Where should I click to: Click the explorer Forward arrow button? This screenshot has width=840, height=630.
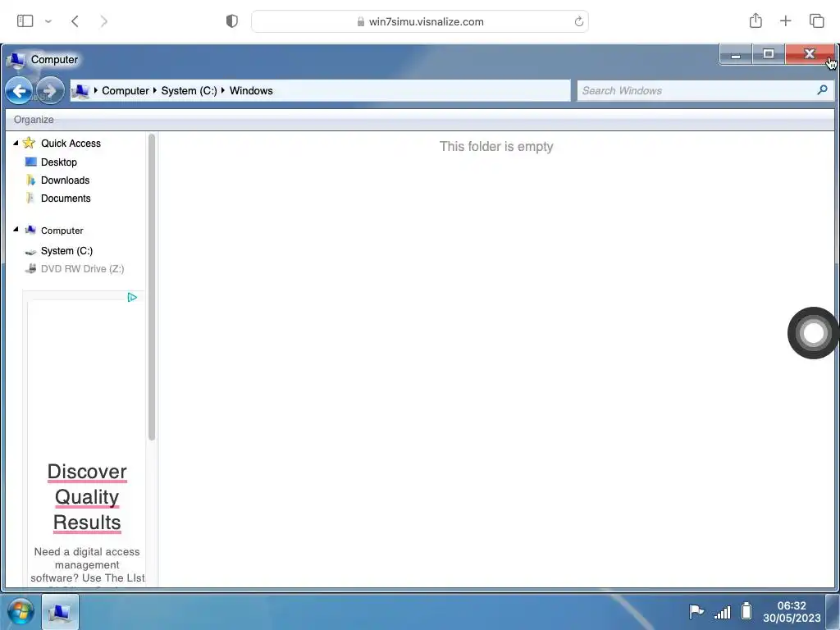[50, 91]
